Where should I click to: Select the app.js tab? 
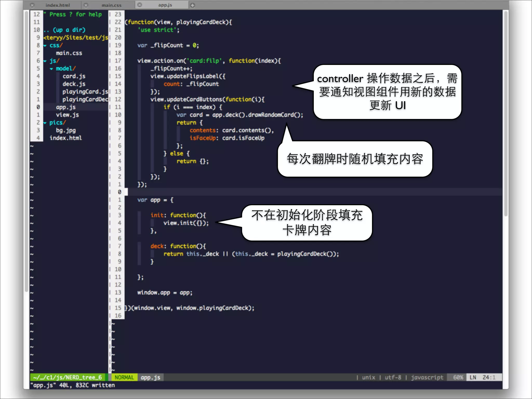(165, 5)
